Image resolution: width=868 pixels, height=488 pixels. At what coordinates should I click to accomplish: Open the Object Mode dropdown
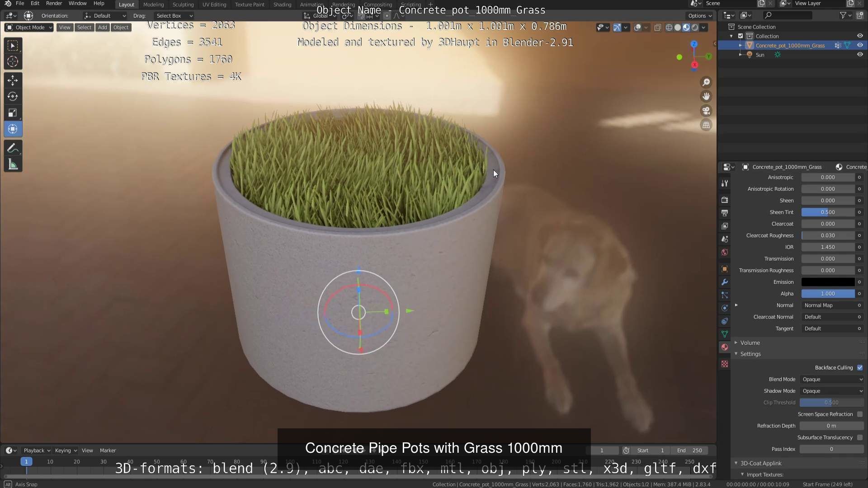(29, 28)
